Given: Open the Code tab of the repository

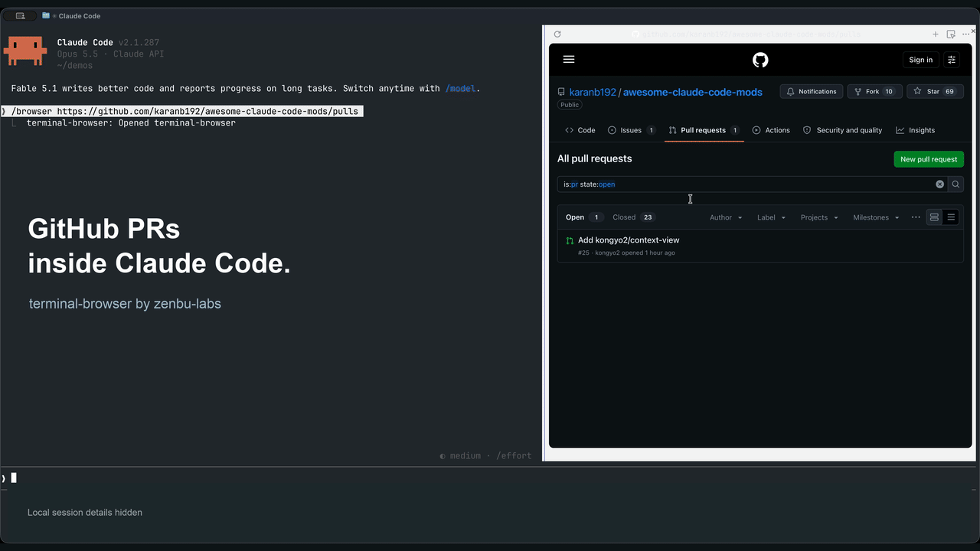Looking at the screenshot, I should tap(580, 130).
